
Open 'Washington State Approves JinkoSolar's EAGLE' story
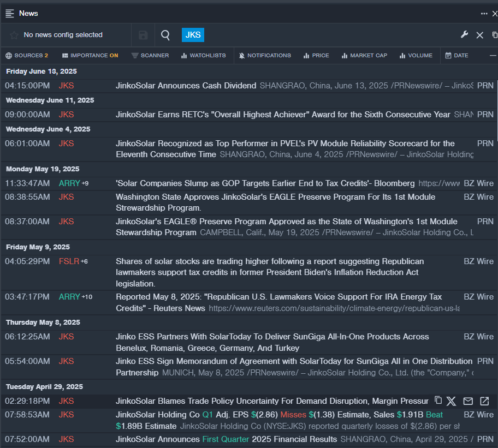coord(275,202)
